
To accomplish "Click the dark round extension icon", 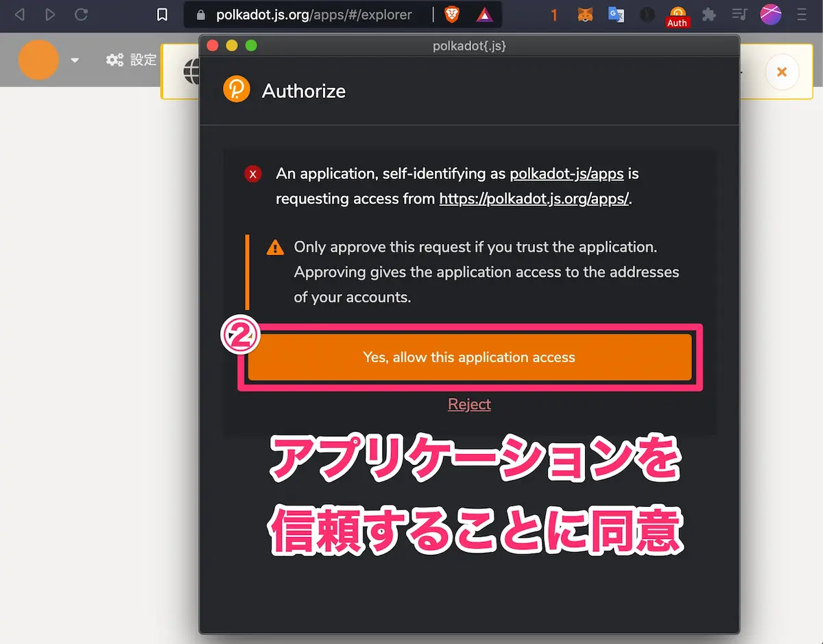I will pos(647,14).
